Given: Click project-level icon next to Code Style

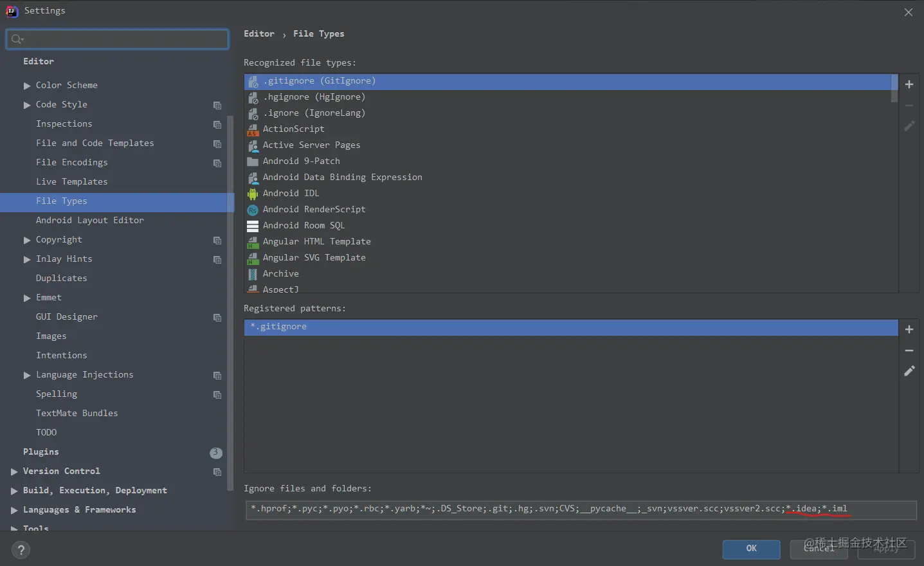Looking at the screenshot, I should point(217,105).
